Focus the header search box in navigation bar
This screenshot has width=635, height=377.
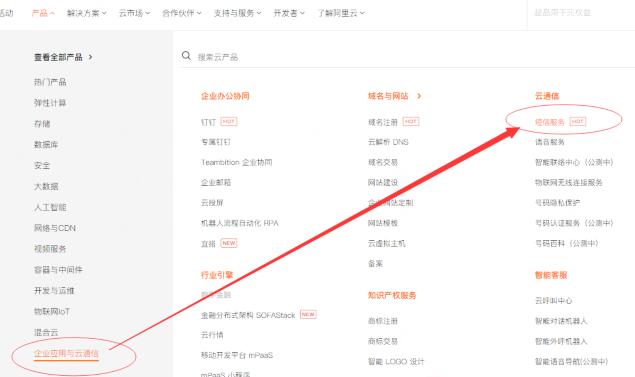(581, 13)
